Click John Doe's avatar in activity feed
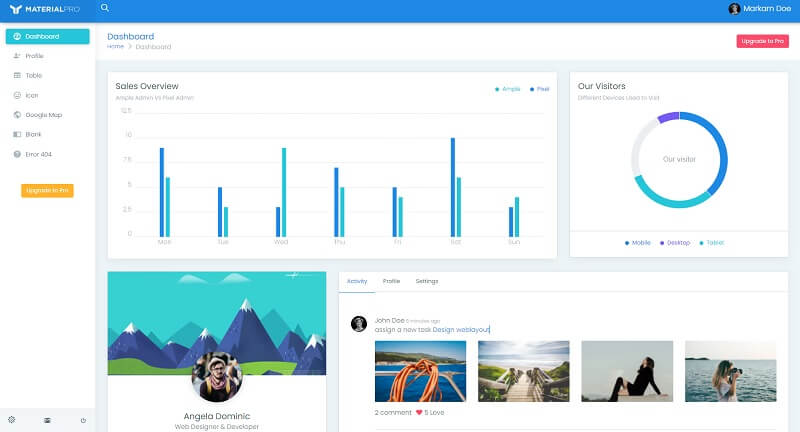Image resolution: width=800 pixels, height=432 pixels. (358, 323)
